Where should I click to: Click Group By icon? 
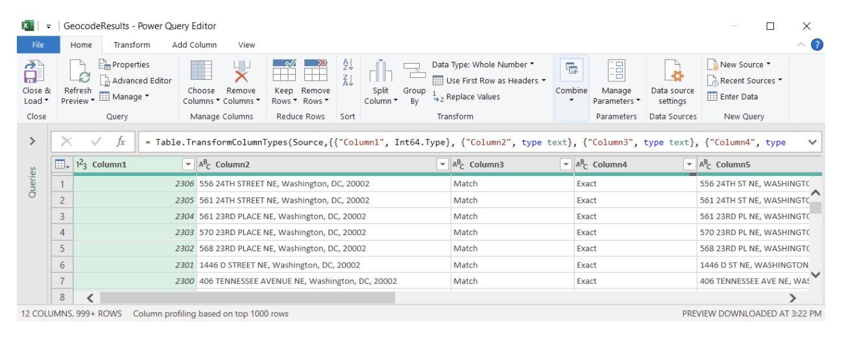pyautogui.click(x=414, y=70)
